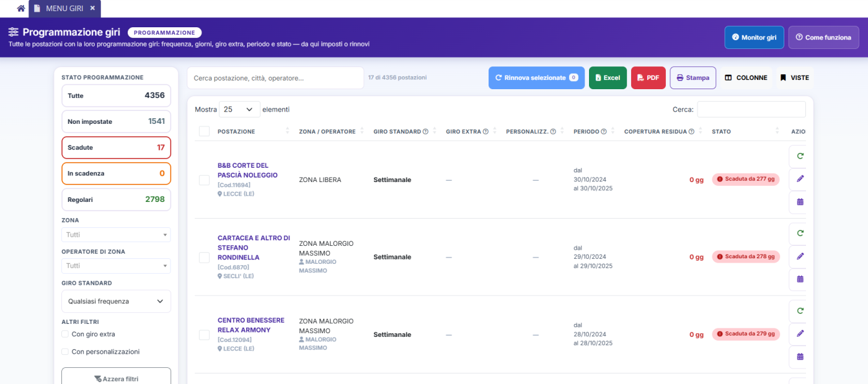The height and width of the screenshot is (384, 868).
Task: Filter by Regolari 2798
Action: tap(116, 199)
